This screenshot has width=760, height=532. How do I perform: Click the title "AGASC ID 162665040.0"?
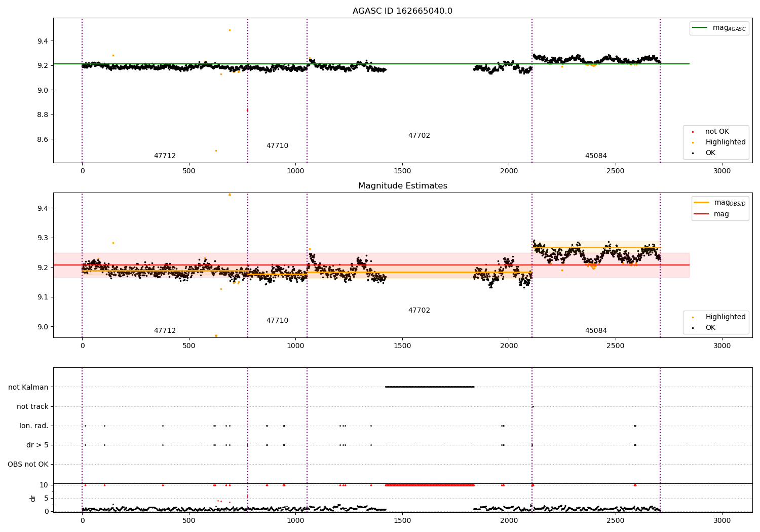click(402, 11)
